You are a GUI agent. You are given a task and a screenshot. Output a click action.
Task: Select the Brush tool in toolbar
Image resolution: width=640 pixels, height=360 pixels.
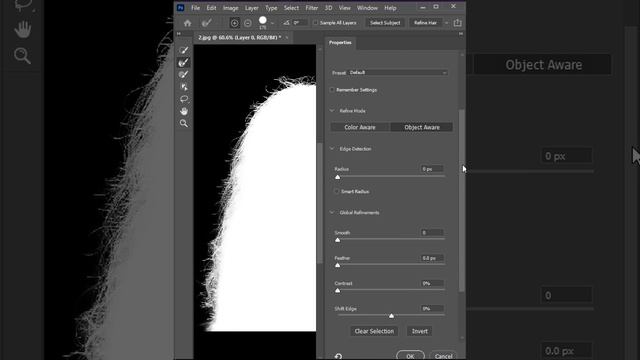(184, 75)
